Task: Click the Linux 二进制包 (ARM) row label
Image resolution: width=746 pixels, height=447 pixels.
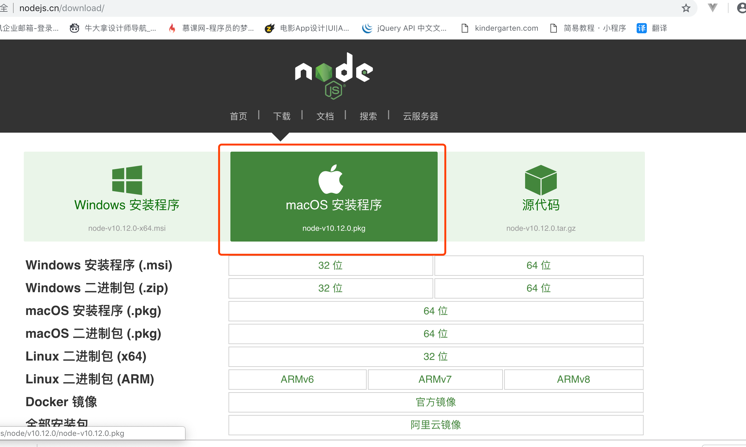Action: pyautogui.click(x=90, y=379)
